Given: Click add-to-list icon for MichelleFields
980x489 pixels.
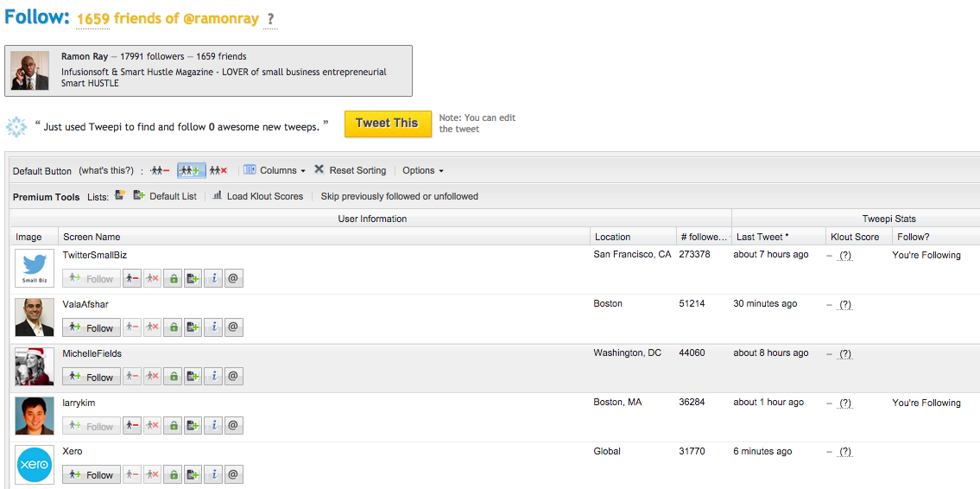Looking at the screenshot, I should coord(193,378).
